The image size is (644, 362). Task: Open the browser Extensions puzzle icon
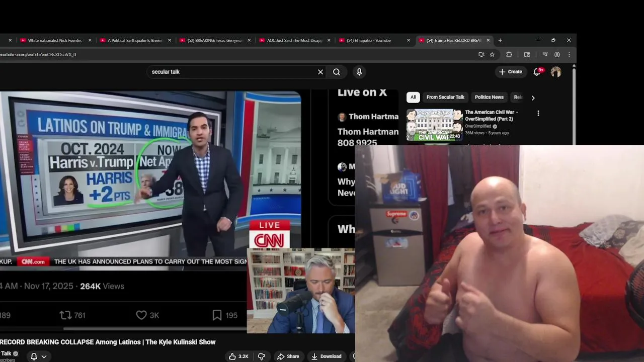tap(509, 54)
